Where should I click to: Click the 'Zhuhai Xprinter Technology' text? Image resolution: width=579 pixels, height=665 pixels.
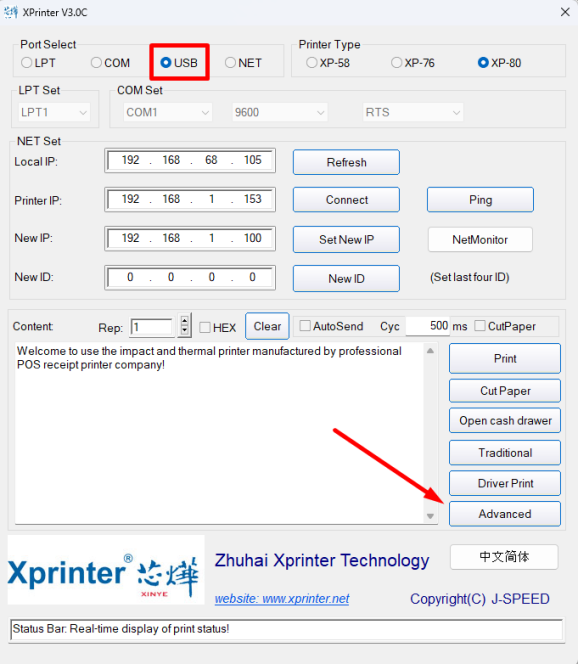point(322,560)
